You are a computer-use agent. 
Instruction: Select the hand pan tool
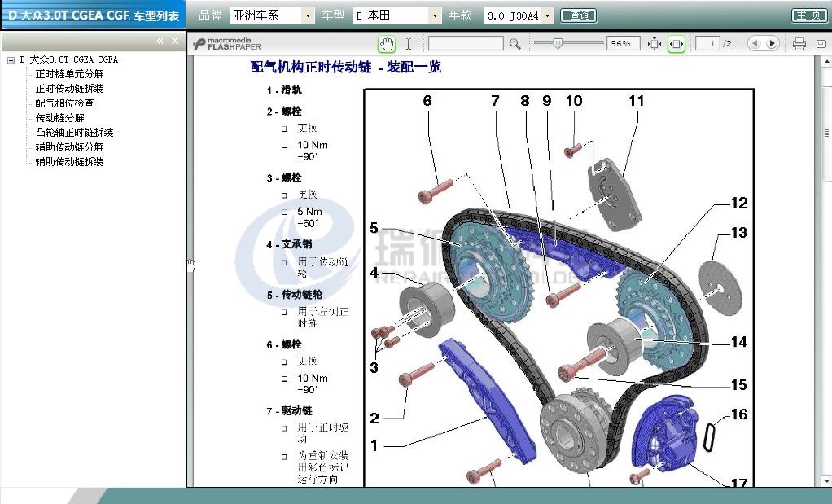tap(387, 44)
